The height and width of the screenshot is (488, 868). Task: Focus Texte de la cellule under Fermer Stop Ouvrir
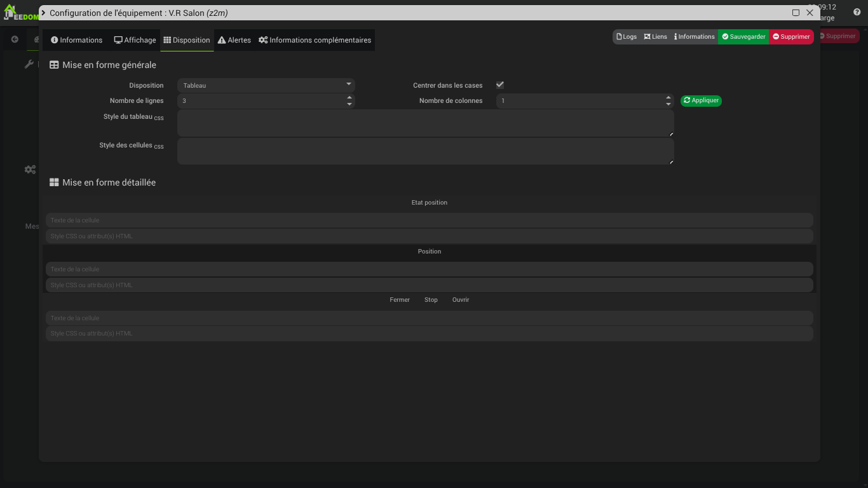[430, 318]
